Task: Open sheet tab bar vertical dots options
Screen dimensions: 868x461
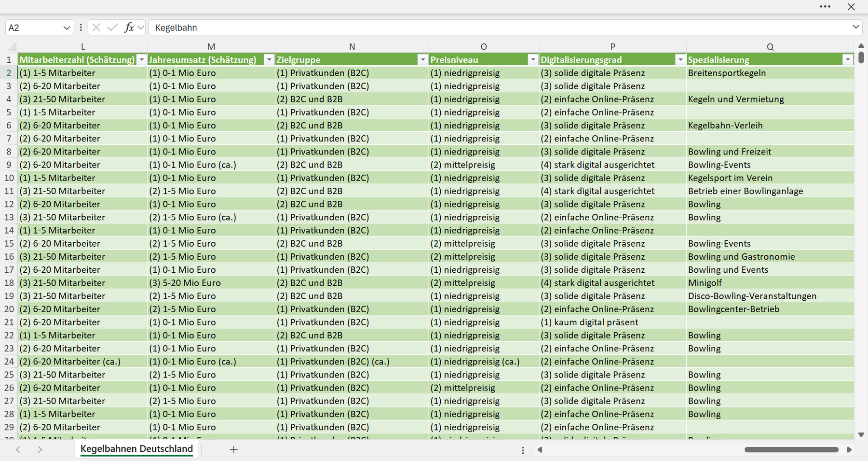Action: tap(523, 450)
